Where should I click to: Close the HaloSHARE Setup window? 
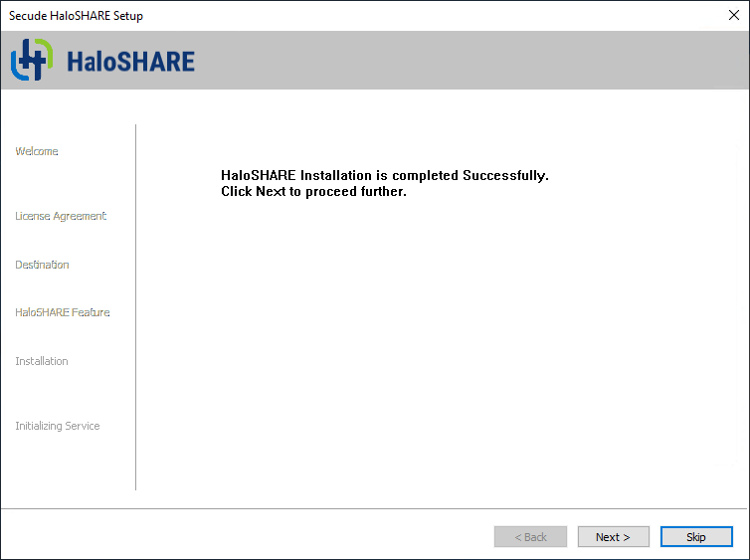[x=733, y=15]
